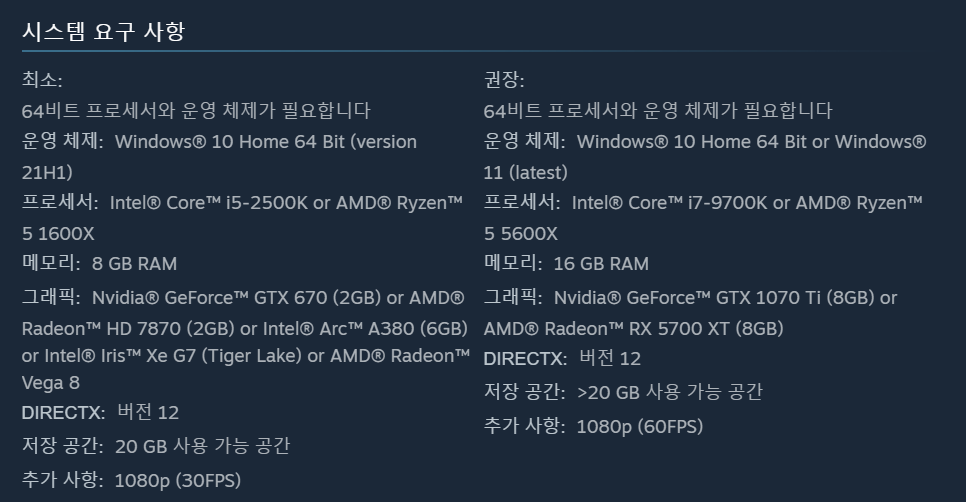This screenshot has width=966, height=502.
Task: Click the '5 1600X' processor text
Action: pos(58,233)
